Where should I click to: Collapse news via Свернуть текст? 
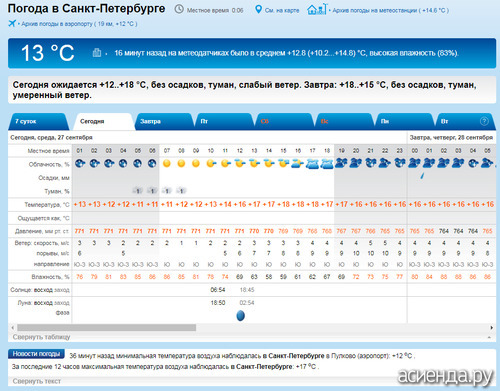pyautogui.click(x=37, y=381)
